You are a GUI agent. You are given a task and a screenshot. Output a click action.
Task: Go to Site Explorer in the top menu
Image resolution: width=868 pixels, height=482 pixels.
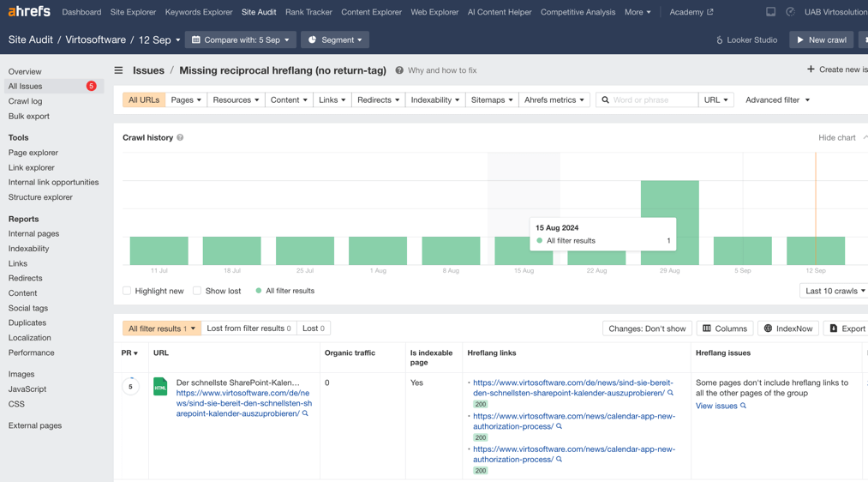(133, 12)
